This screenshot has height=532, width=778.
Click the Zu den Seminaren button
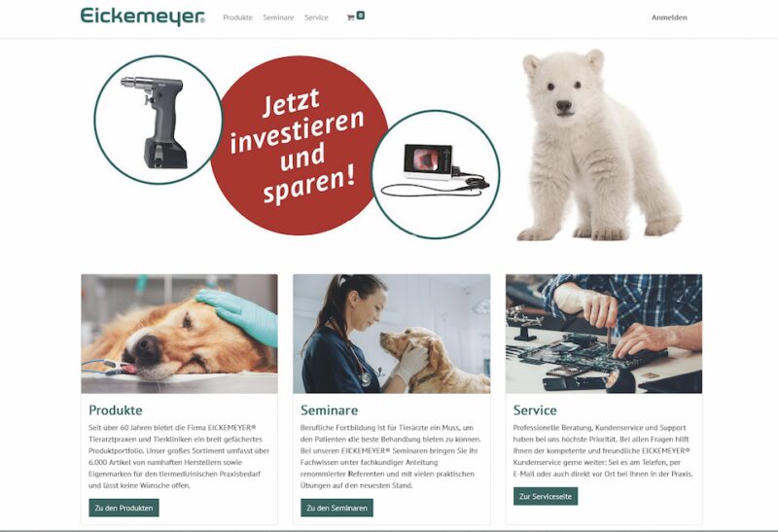tap(336, 508)
